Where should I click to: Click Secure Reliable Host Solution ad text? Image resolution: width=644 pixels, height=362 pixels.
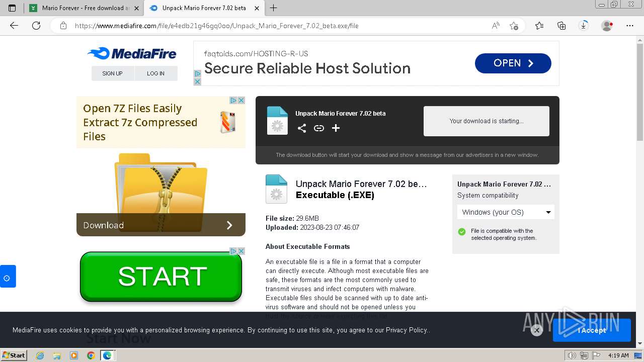tap(307, 68)
